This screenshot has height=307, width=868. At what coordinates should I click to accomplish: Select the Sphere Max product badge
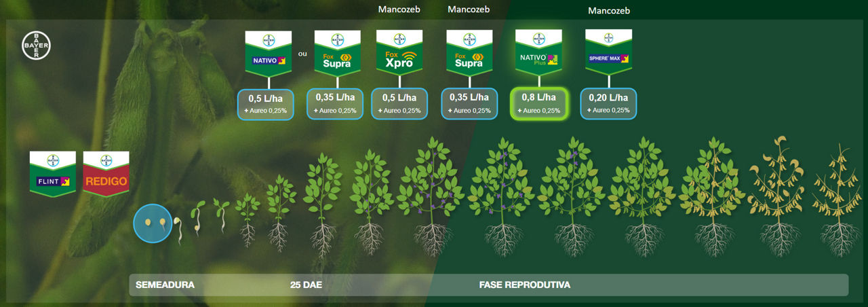608,53
